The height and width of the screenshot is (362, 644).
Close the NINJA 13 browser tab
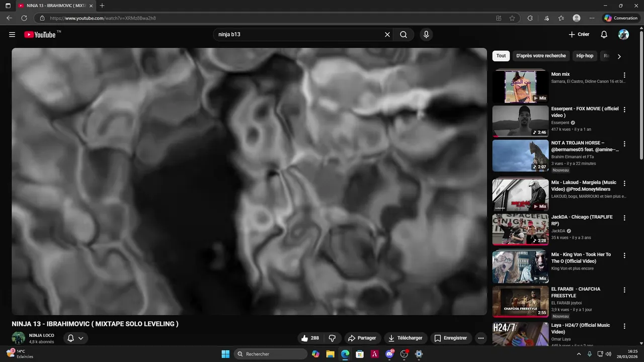(x=91, y=6)
